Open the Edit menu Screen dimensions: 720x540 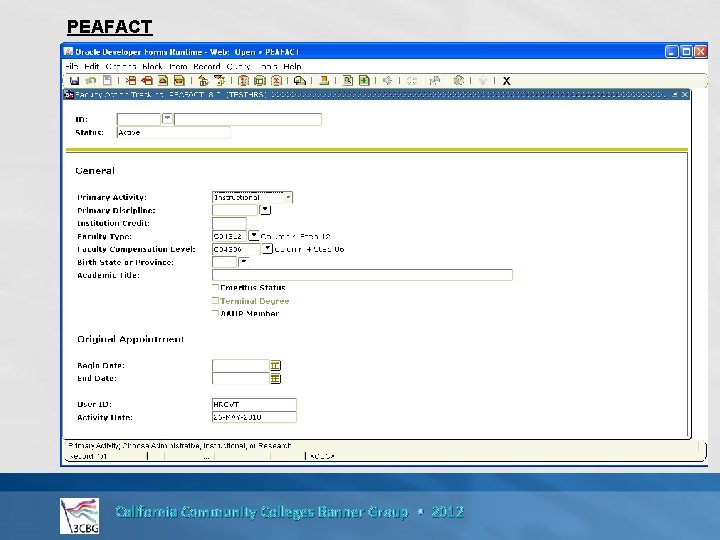click(91, 67)
